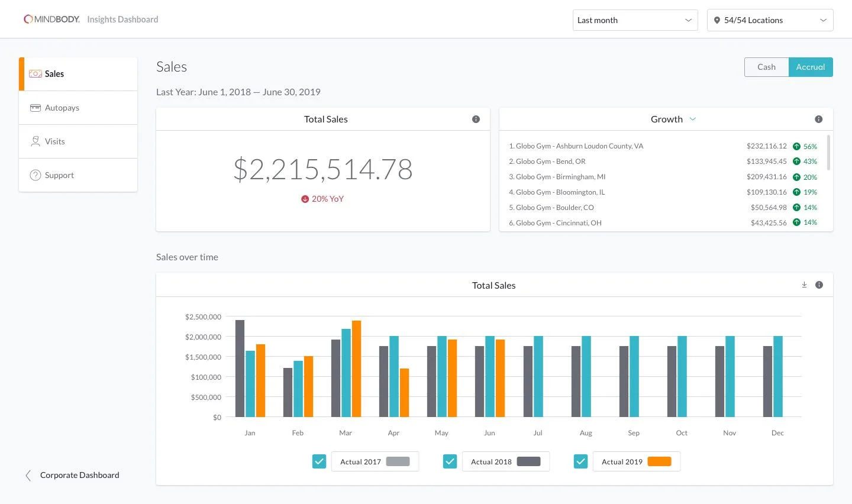Click the Actual 2018 legend label
The image size is (852, 504).
pos(491,462)
